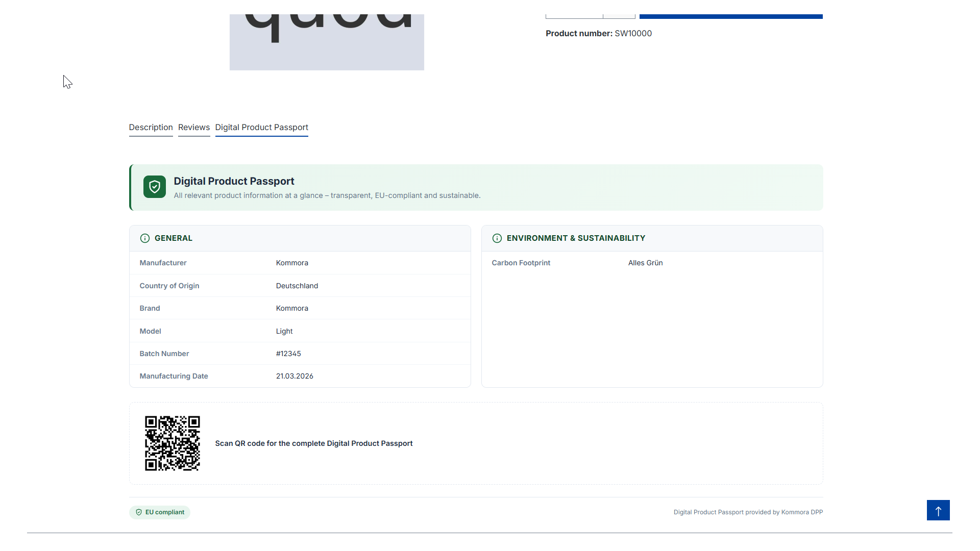This screenshot has height=551, width=980.
Task: Click the product image thumbnail
Action: (x=327, y=42)
